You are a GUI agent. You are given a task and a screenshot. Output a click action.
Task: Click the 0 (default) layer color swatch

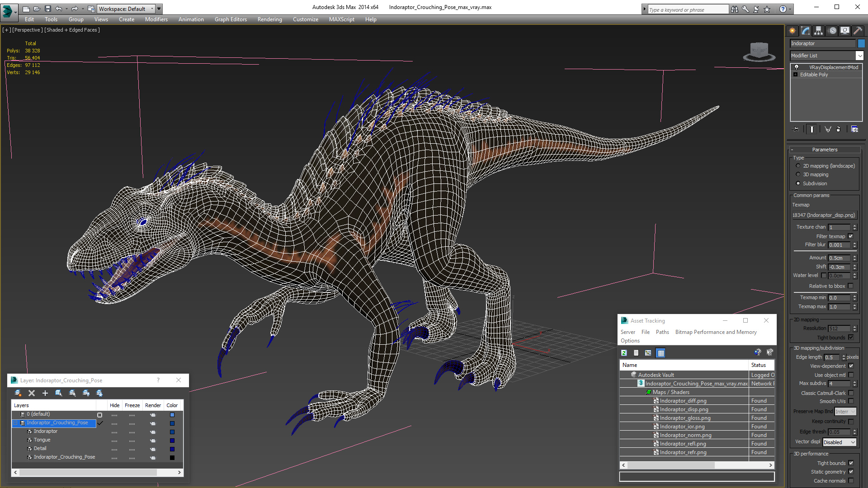tap(172, 415)
